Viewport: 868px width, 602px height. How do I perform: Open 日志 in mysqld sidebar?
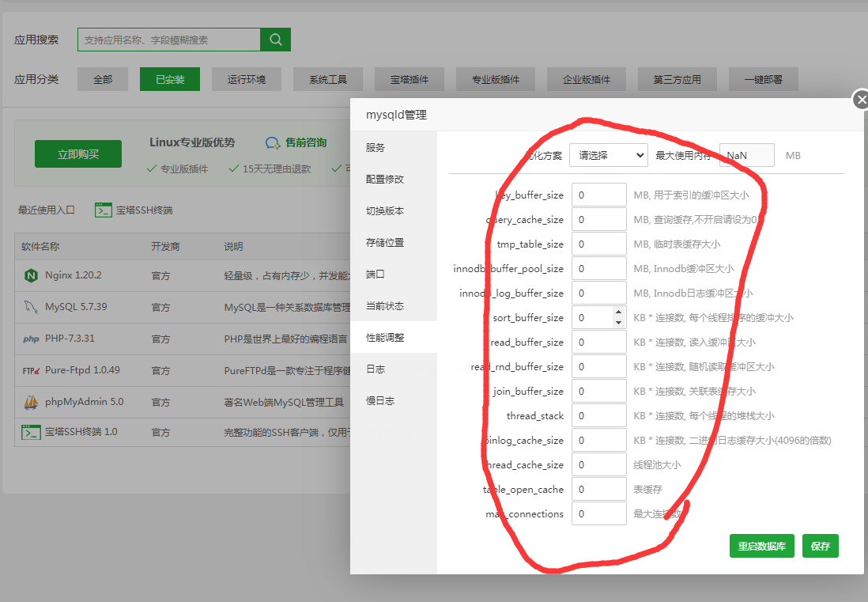click(x=394, y=369)
